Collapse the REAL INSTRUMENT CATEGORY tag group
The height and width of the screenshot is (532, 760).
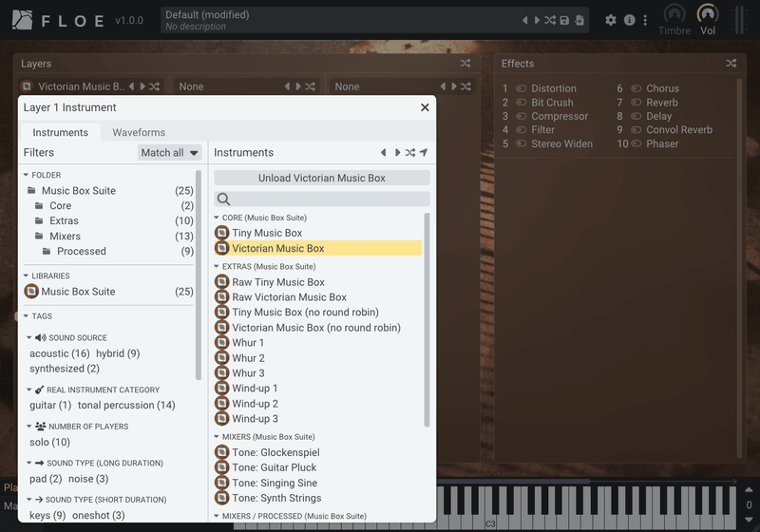click(29, 390)
